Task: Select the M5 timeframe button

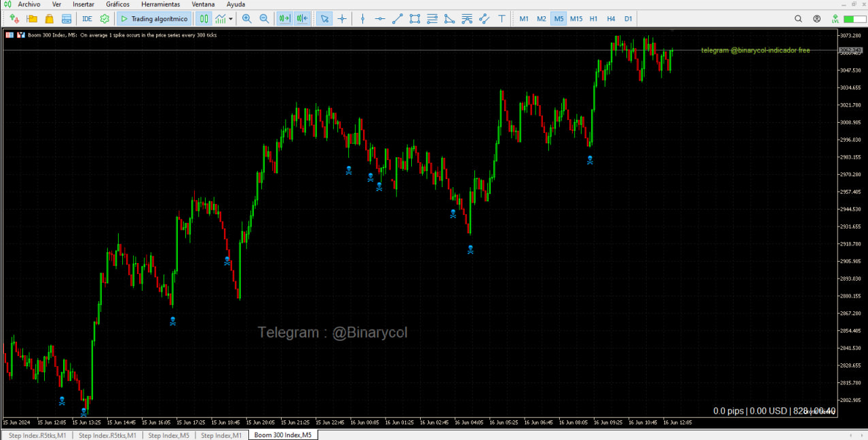Action: click(559, 19)
